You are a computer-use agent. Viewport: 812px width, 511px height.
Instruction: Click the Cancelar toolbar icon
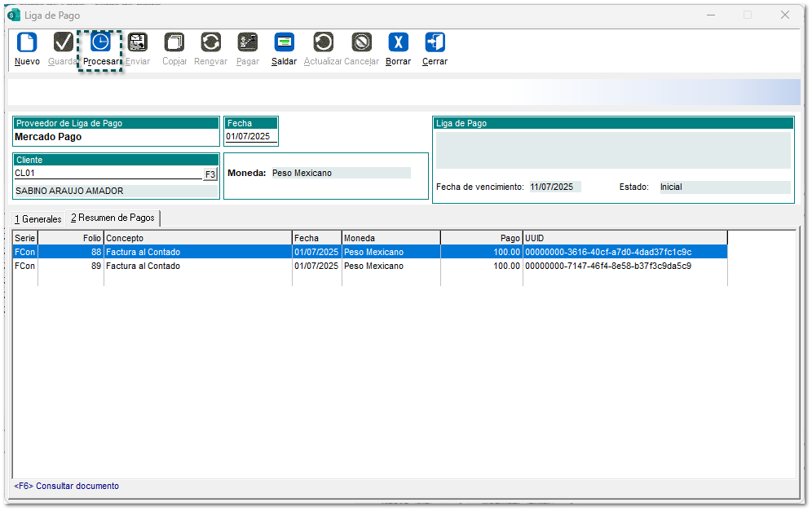point(361,42)
